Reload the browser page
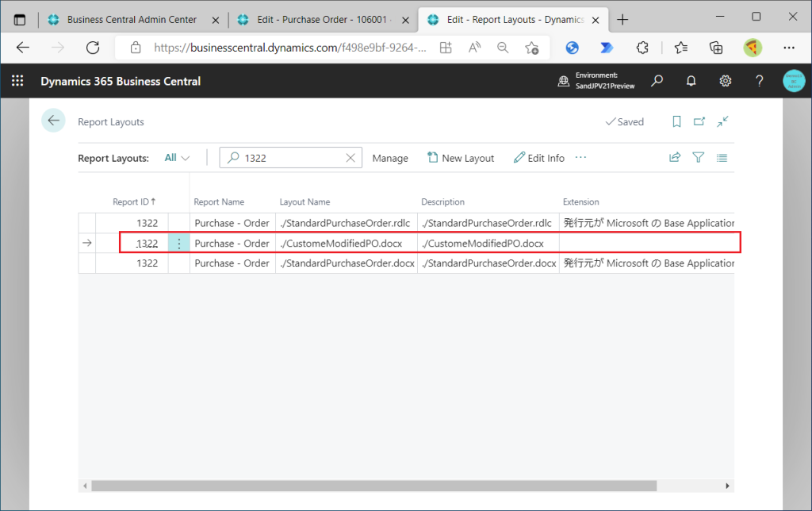812x511 pixels. [93, 48]
